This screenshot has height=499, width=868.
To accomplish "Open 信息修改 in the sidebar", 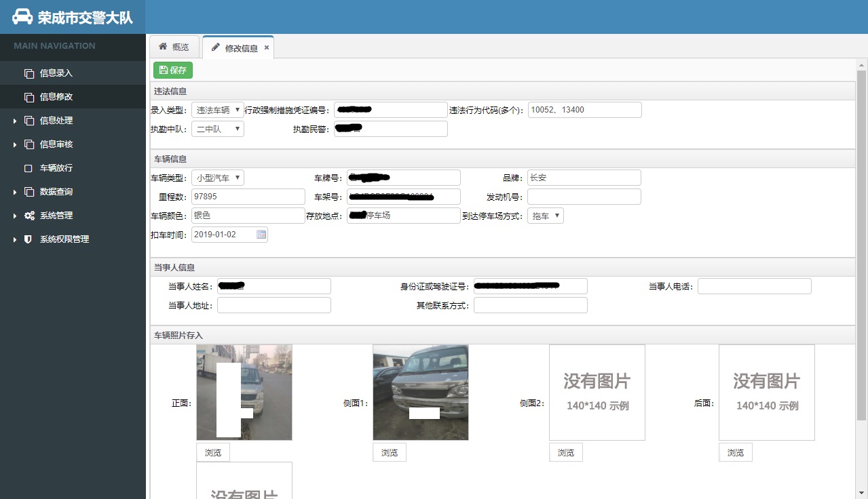I will coord(73,97).
